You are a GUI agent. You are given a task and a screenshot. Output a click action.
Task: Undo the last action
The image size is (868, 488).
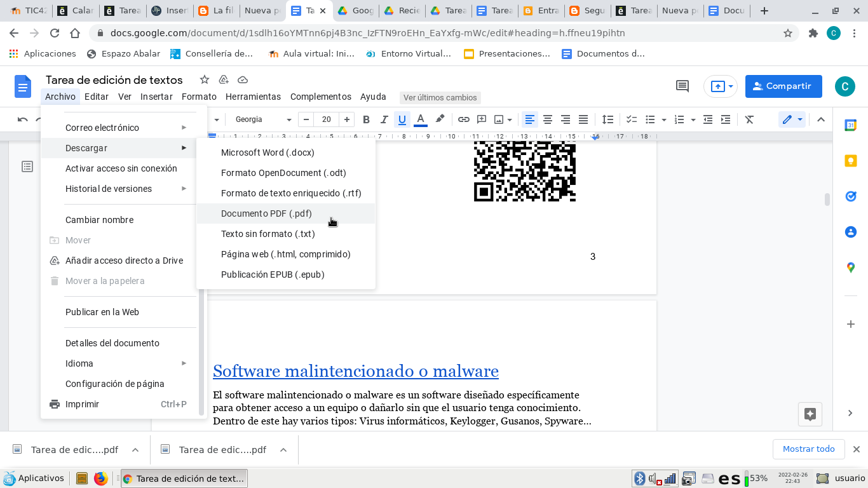coord(23,119)
